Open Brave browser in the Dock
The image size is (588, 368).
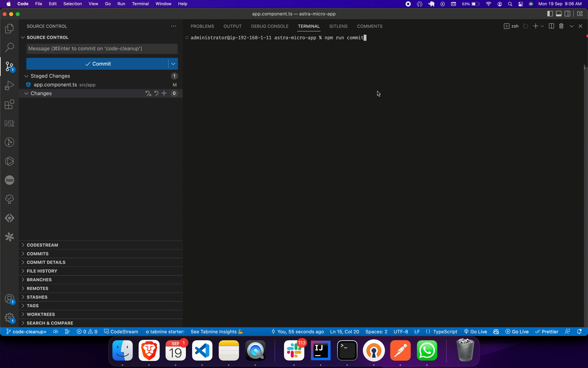[149, 350]
